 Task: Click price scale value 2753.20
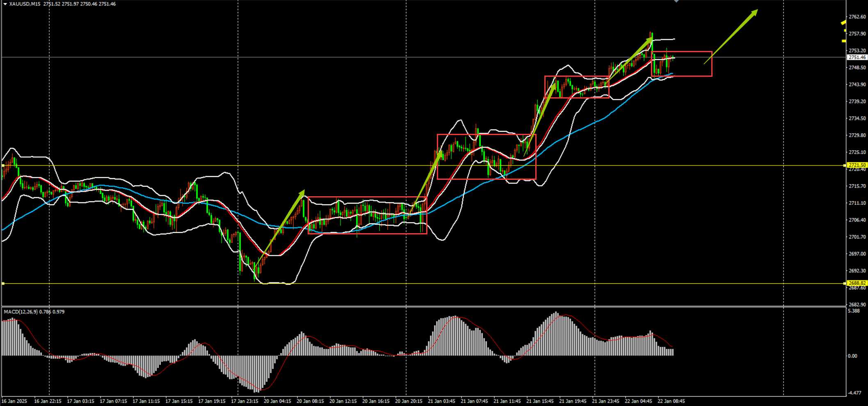[x=857, y=51]
